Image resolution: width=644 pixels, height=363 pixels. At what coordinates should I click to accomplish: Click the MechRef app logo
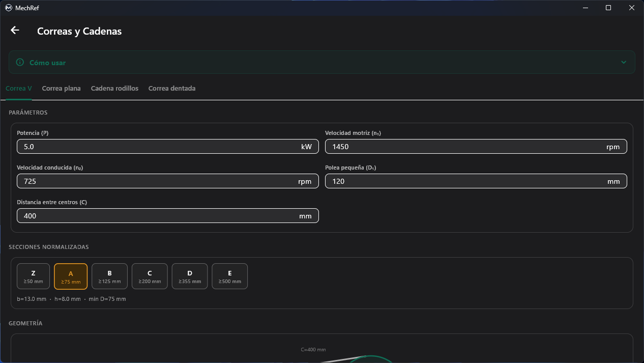(8, 8)
